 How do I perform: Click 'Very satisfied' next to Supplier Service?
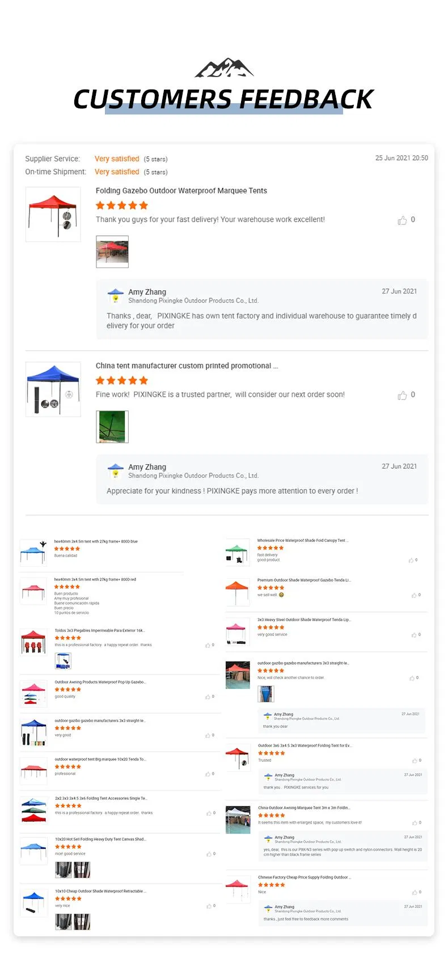point(117,159)
